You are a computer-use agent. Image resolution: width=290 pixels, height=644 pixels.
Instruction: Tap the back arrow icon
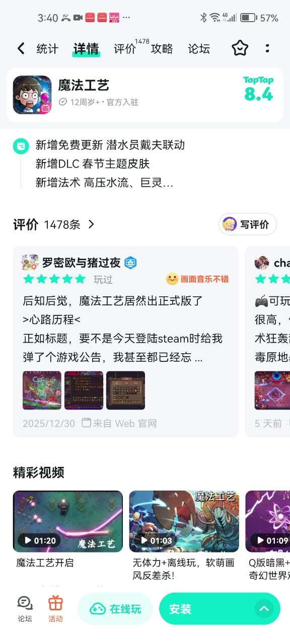(x=21, y=48)
